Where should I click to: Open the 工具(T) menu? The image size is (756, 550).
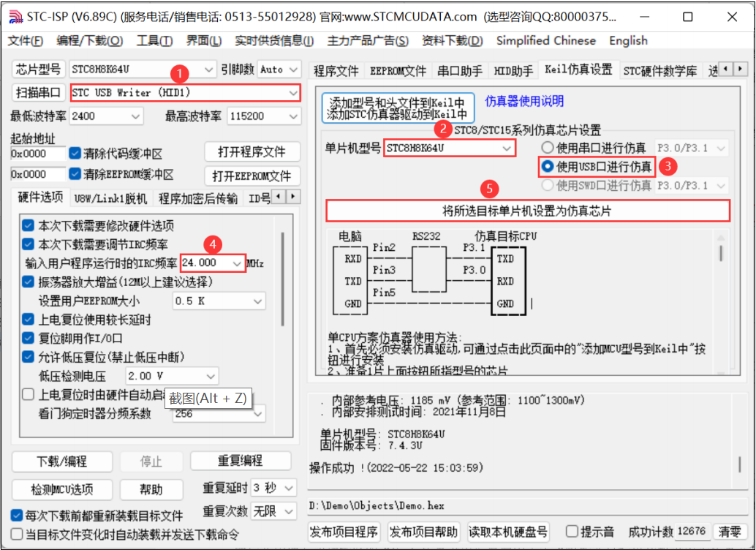154,40
